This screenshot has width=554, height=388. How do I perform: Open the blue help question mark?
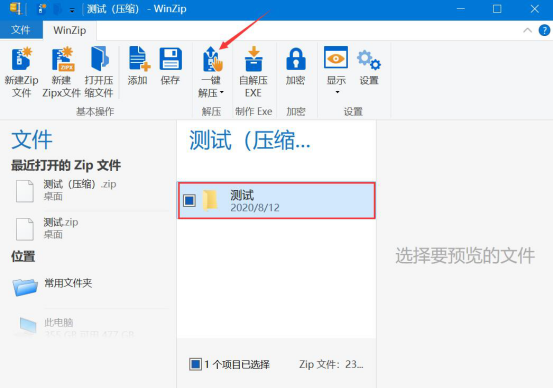[544, 30]
